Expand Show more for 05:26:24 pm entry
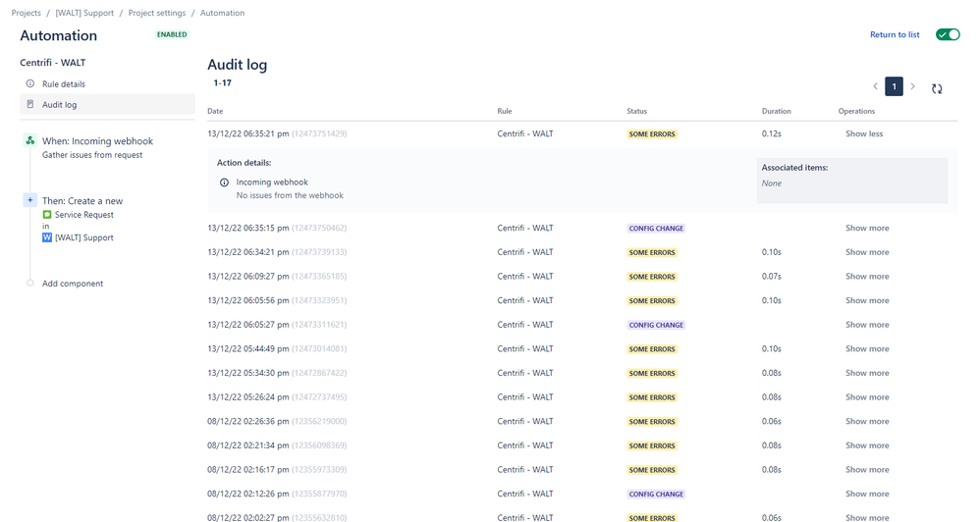 (867, 397)
